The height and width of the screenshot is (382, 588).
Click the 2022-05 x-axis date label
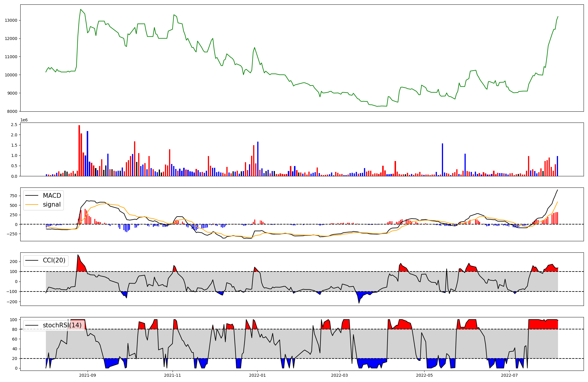[x=425, y=375]
